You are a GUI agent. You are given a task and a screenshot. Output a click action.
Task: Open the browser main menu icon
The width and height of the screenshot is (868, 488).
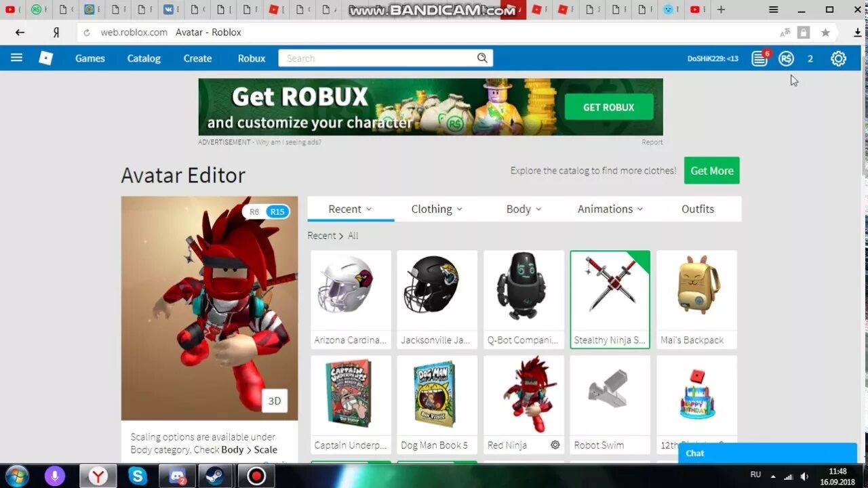774,9
